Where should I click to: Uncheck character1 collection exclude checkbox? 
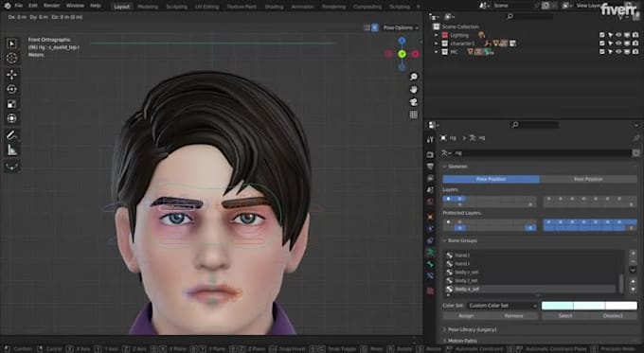602,44
